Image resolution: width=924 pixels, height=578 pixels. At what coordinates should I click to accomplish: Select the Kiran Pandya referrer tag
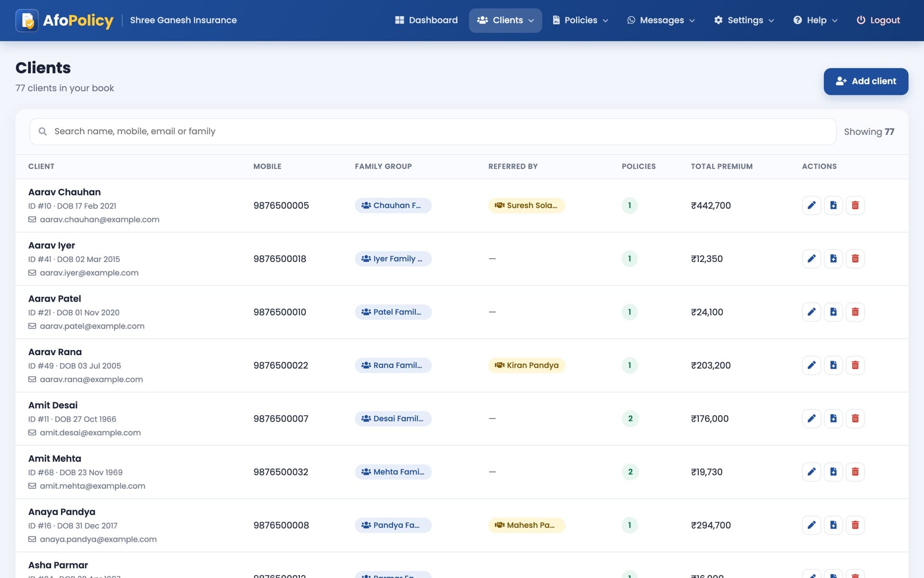tap(526, 365)
